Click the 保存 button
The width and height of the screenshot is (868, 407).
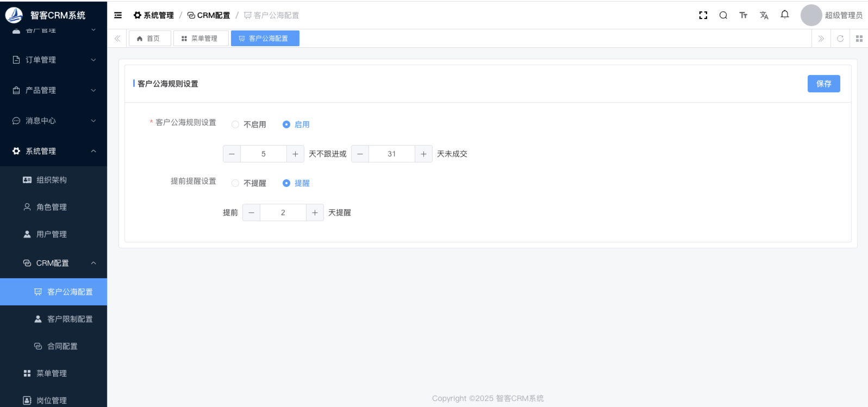coord(823,84)
